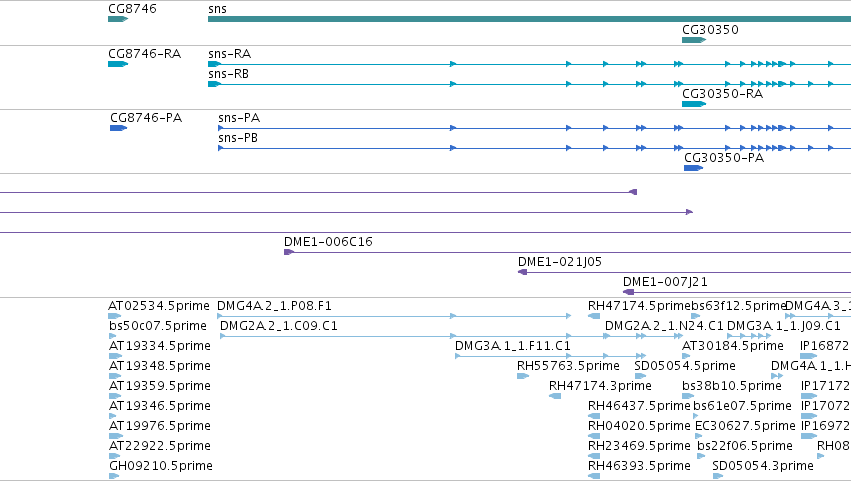Select EST RH47174.5prime
Image resolution: width=851 pixels, height=481 pixels.
click(639, 306)
